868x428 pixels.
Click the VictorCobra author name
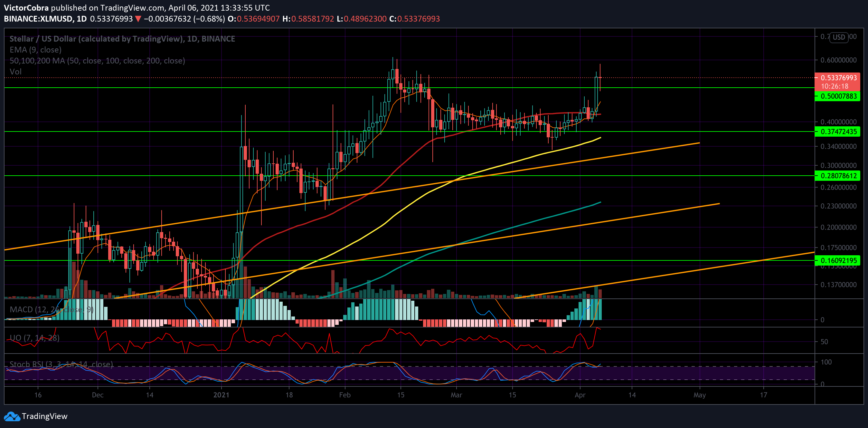pyautogui.click(x=26, y=8)
